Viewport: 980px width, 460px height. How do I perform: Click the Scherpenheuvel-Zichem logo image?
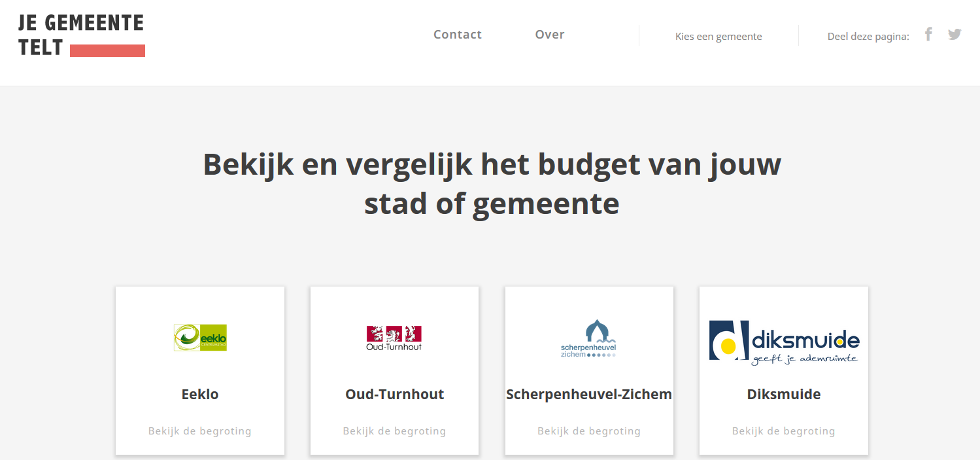(x=588, y=338)
